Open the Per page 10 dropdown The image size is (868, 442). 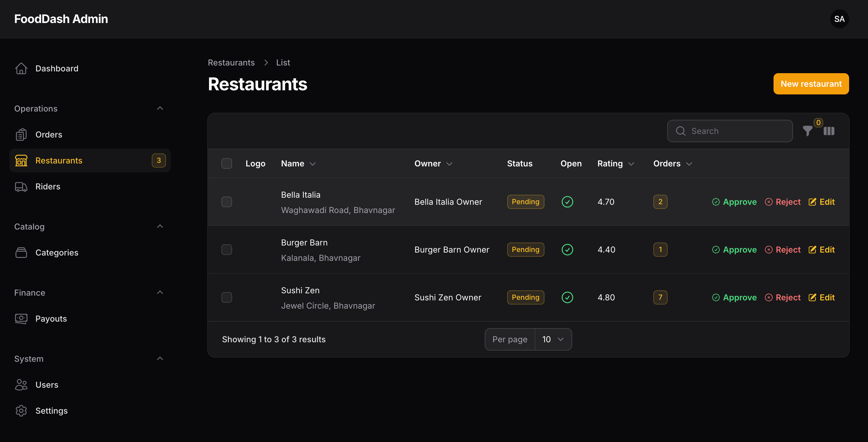[553, 339]
